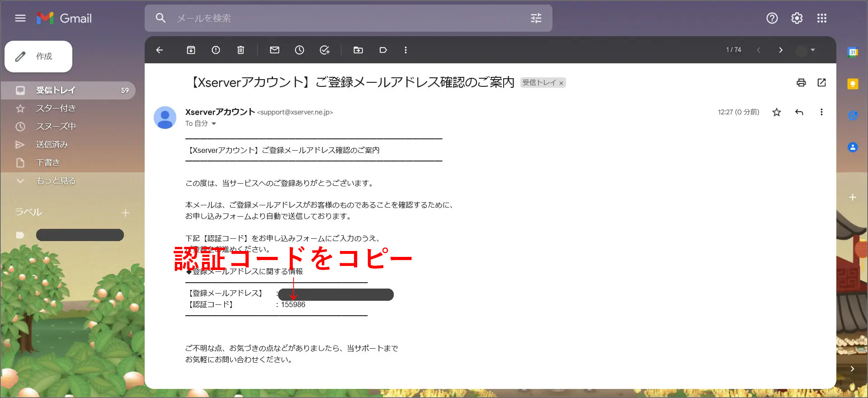Archive this email

(191, 50)
